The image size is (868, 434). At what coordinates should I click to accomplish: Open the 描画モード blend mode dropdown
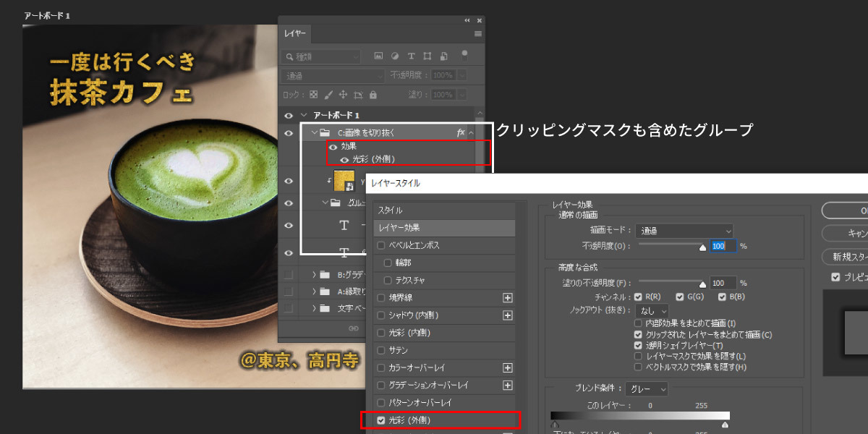tap(684, 231)
